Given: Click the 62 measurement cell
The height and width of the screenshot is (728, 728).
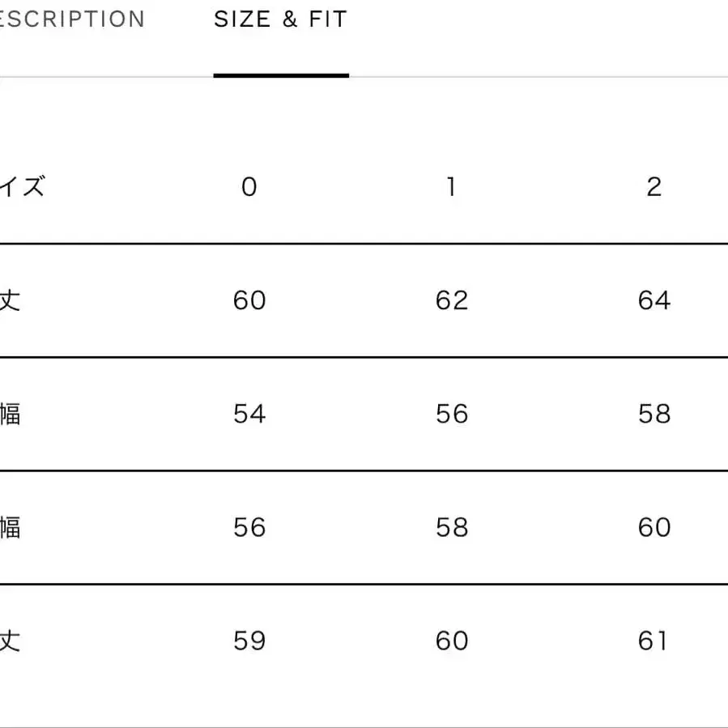Looking at the screenshot, I should (452, 300).
